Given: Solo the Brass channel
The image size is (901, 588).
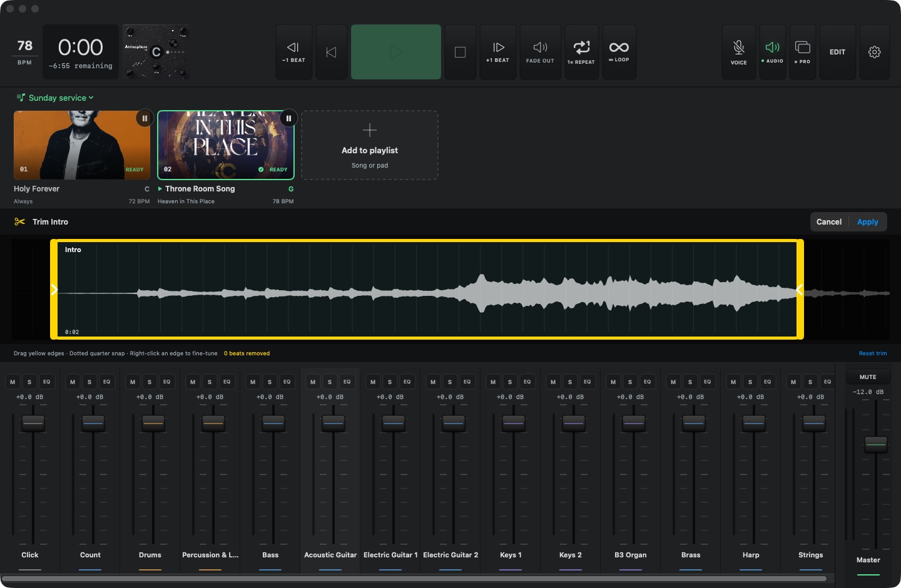Looking at the screenshot, I should 690,382.
